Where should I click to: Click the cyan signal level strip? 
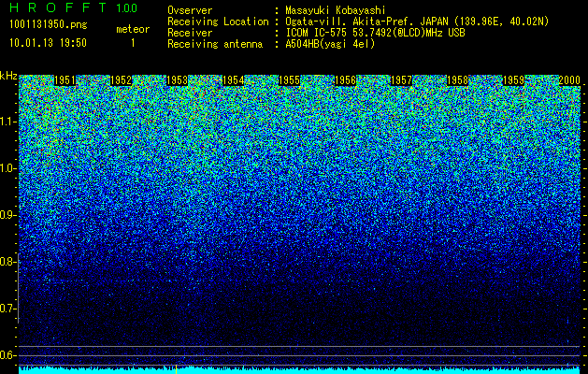300,370
